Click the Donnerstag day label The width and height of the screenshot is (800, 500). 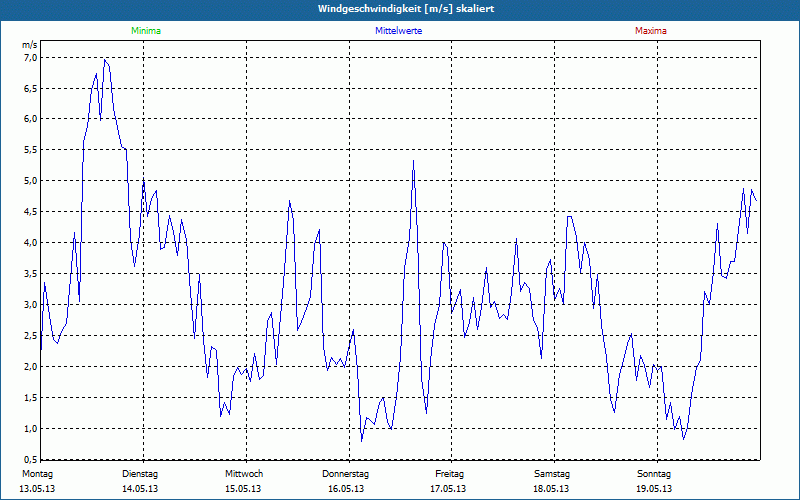coord(345,474)
